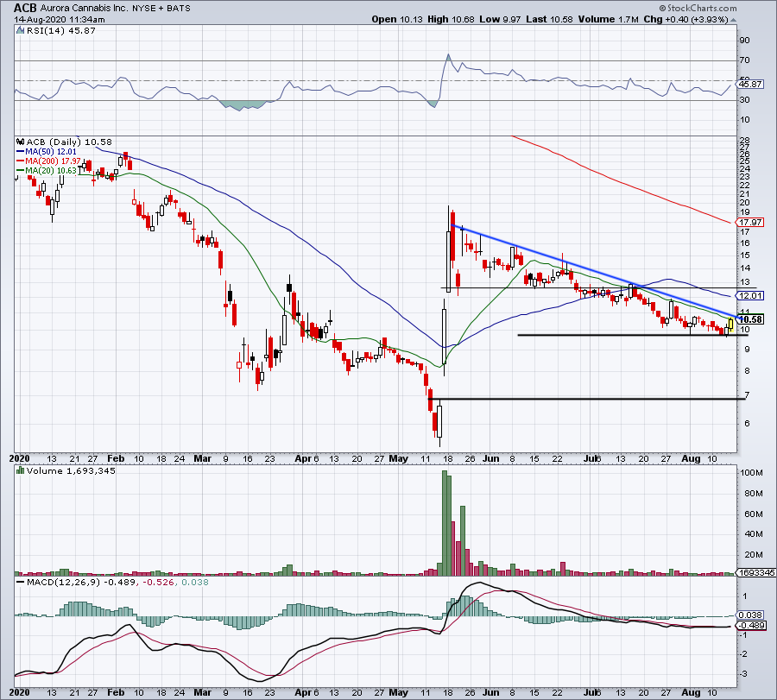Click the Mar label on price chart axis
Viewport: 777px width, 700px height.
click(x=202, y=458)
